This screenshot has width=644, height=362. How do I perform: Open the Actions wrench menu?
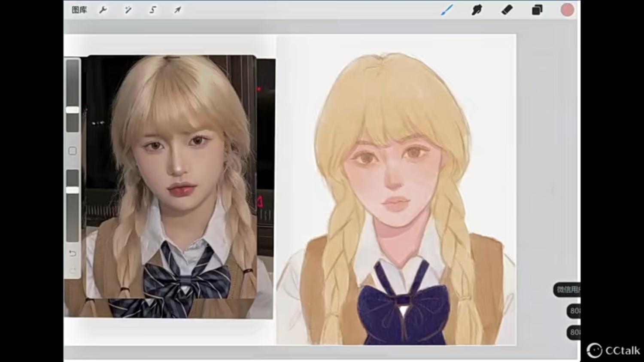pos(103,10)
